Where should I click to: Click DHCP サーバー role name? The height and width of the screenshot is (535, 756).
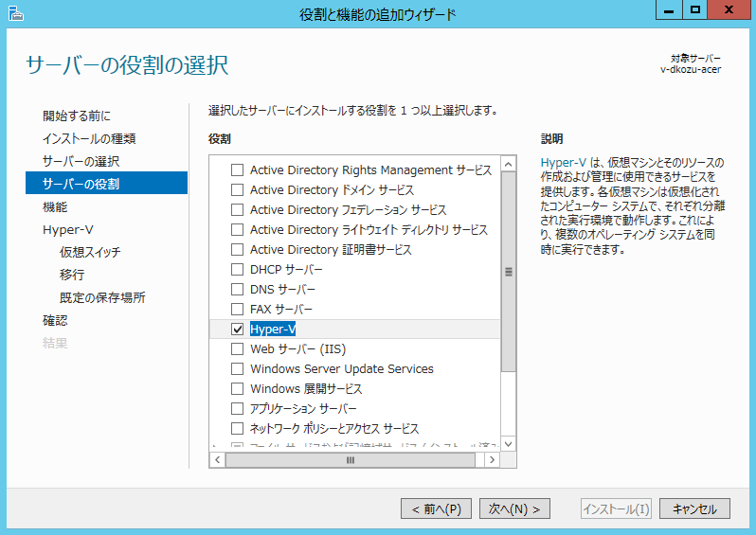(x=286, y=270)
